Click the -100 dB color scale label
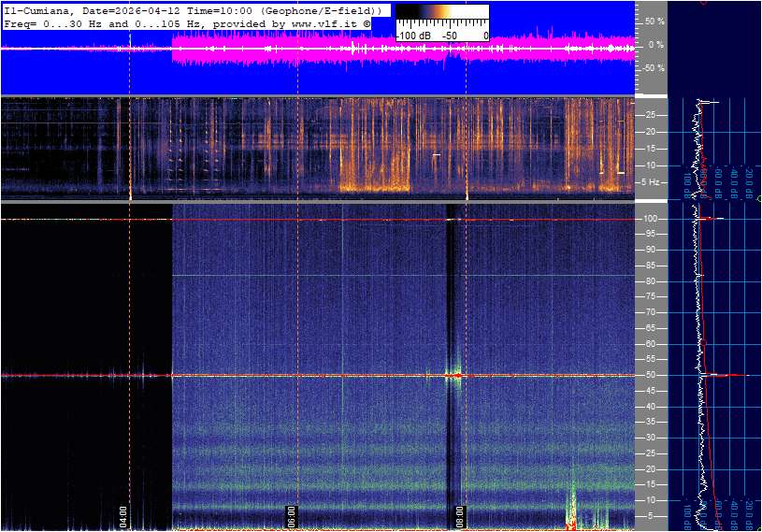 413,36
